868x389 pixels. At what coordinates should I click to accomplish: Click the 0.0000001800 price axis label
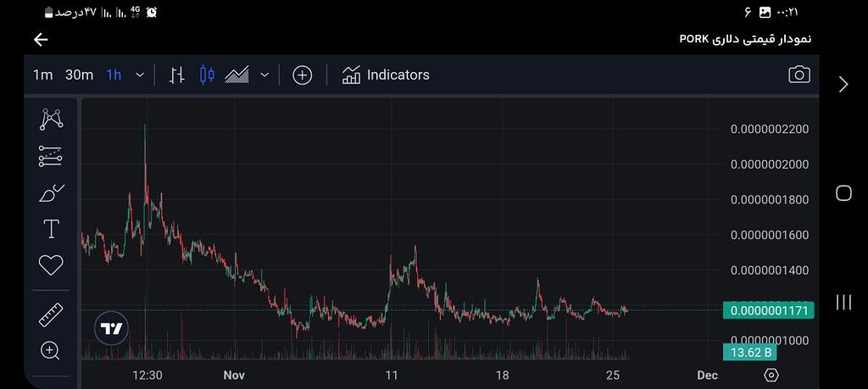pos(770,200)
